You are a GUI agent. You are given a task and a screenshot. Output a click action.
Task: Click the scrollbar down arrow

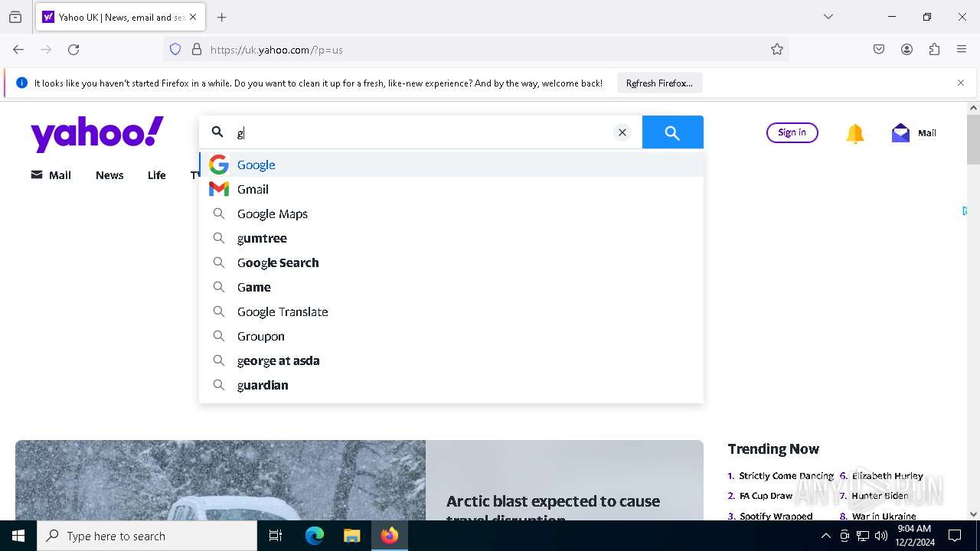[973, 514]
